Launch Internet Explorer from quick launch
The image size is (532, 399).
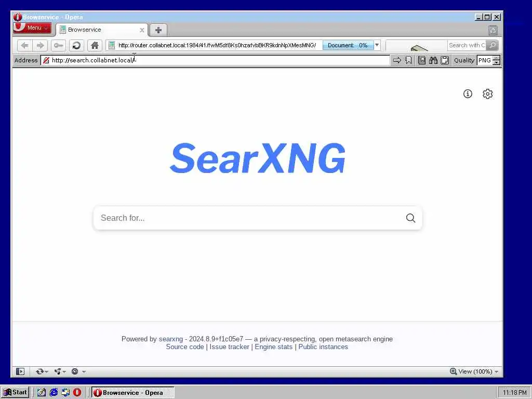(x=54, y=393)
